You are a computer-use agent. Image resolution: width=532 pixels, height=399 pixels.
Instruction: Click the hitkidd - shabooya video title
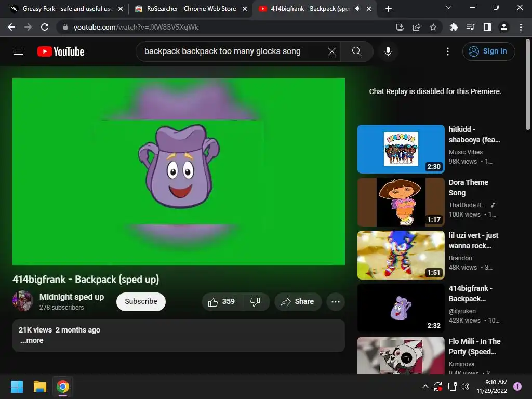(474, 135)
